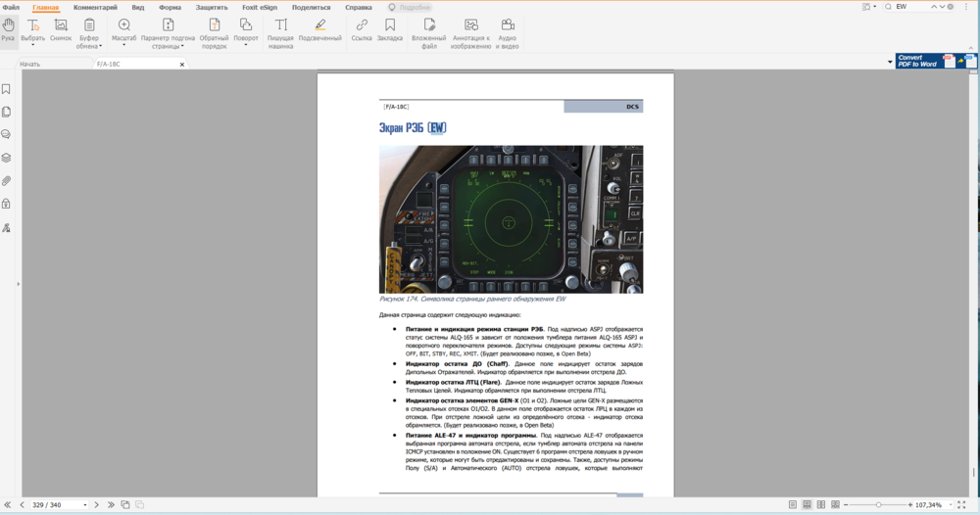
Task: Open Signatures panel in left sidebar
Action: tap(6, 228)
